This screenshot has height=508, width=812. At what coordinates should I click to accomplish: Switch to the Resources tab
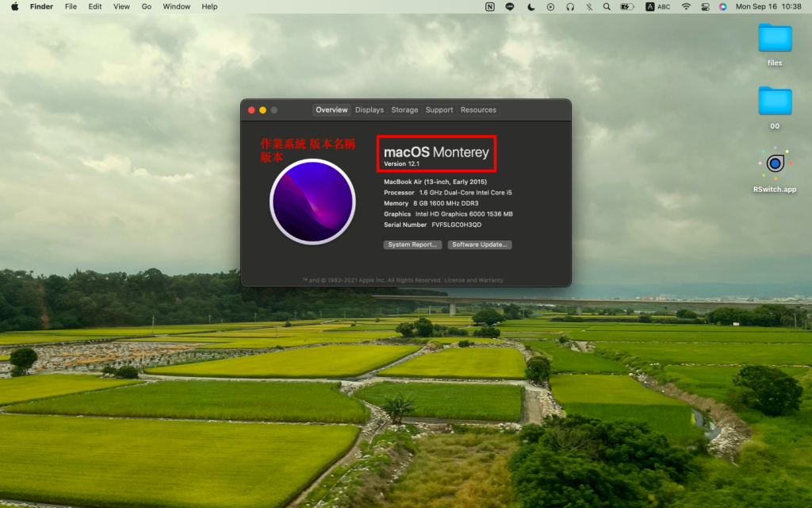(x=478, y=110)
